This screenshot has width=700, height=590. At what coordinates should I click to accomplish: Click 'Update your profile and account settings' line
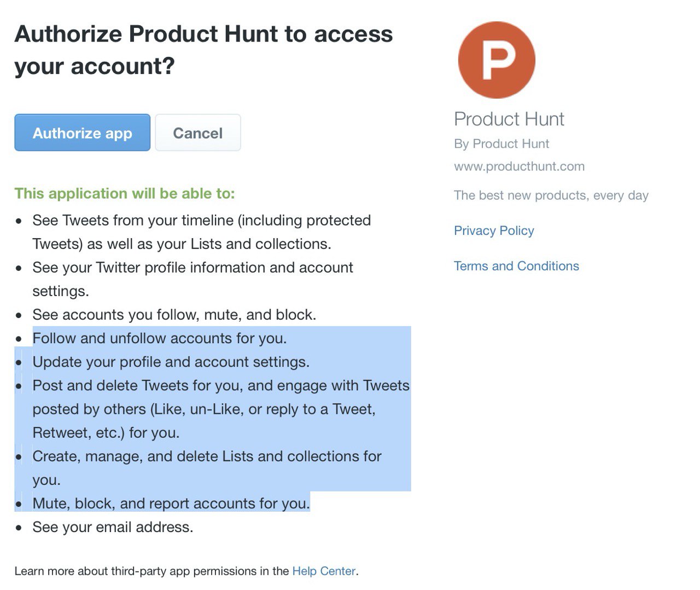[x=171, y=362]
